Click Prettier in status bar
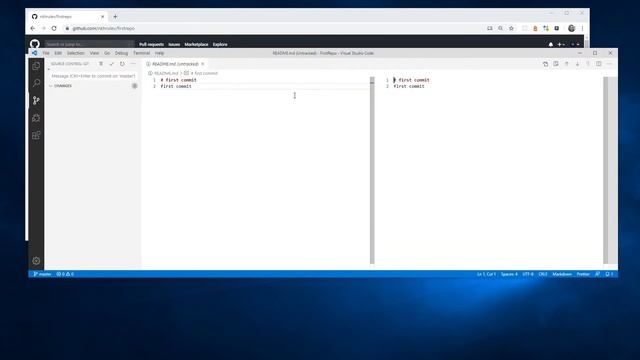The image size is (640, 360). (583, 274)
